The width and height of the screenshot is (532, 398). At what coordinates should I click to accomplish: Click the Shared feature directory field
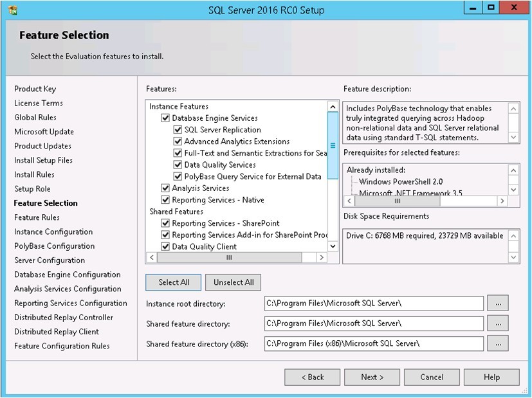pyautogui.click(x=374, y=323)
